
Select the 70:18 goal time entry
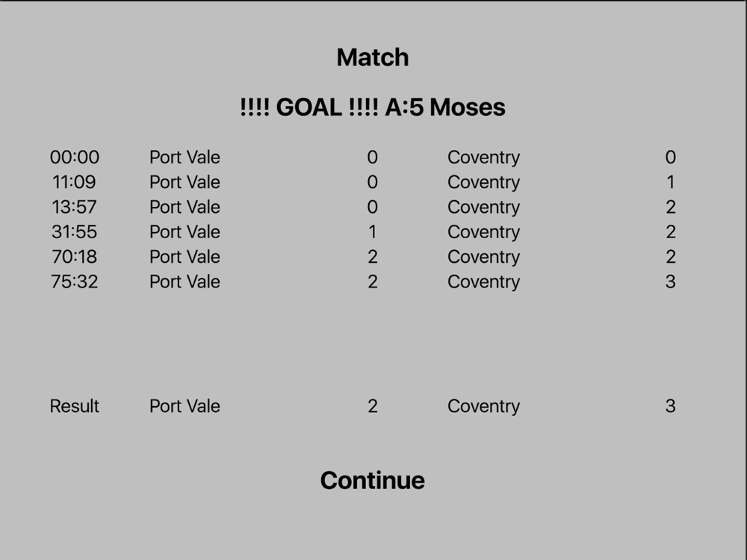[74, 257]
